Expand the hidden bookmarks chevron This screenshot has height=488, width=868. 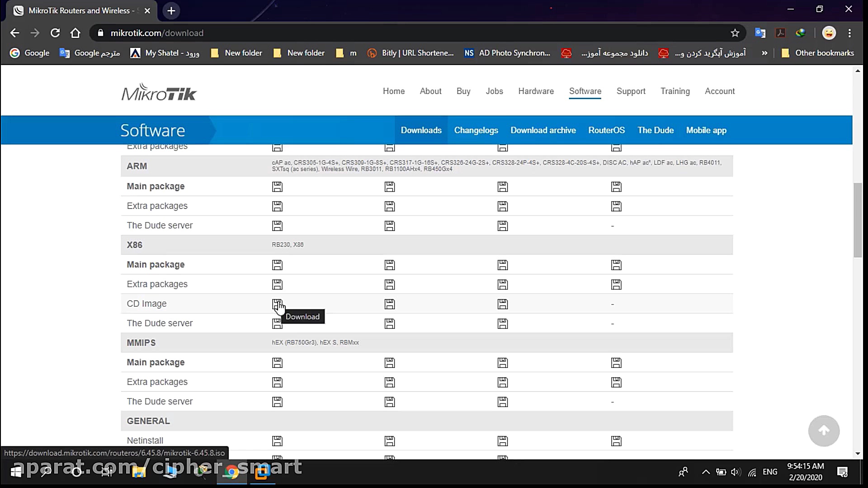coord(764,53)
